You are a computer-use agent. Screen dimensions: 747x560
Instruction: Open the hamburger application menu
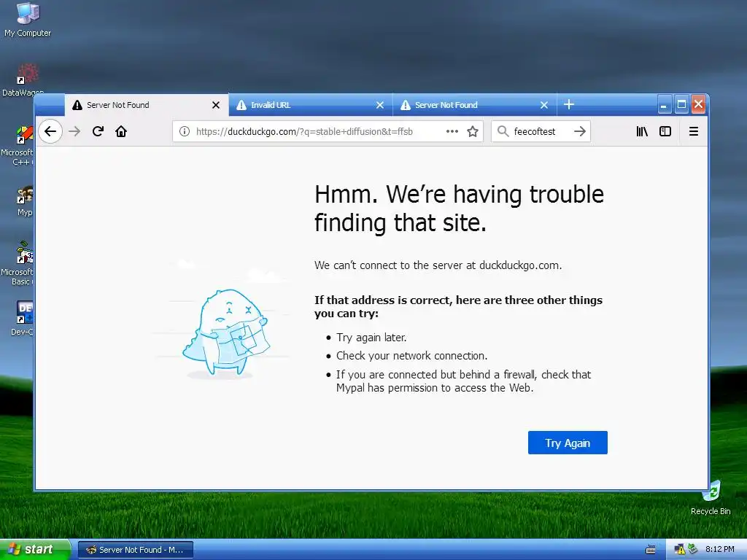pos(694,131)
